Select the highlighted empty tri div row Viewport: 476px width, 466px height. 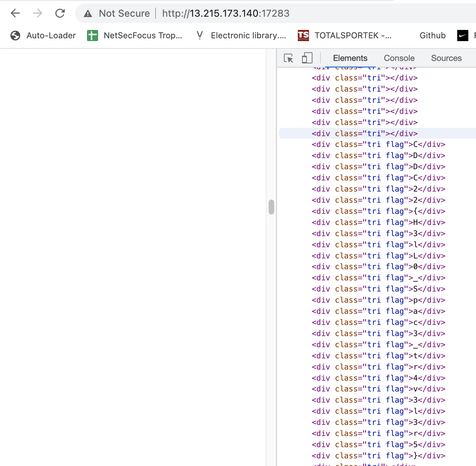378,133
